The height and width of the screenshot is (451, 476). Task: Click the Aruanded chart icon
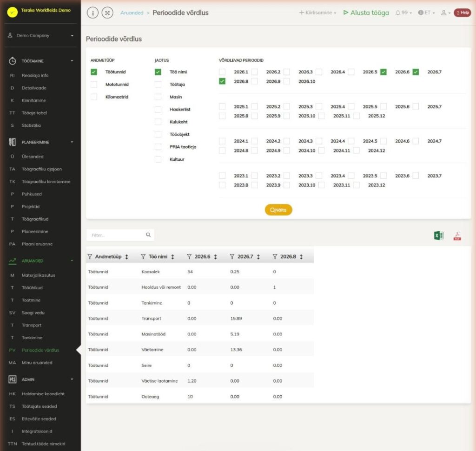[12, 261]
